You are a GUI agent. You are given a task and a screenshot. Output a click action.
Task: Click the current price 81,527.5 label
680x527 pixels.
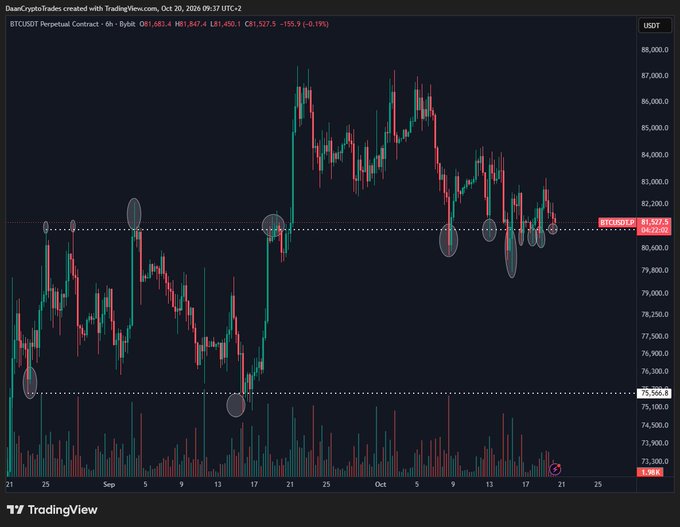[x=654, y=222]
